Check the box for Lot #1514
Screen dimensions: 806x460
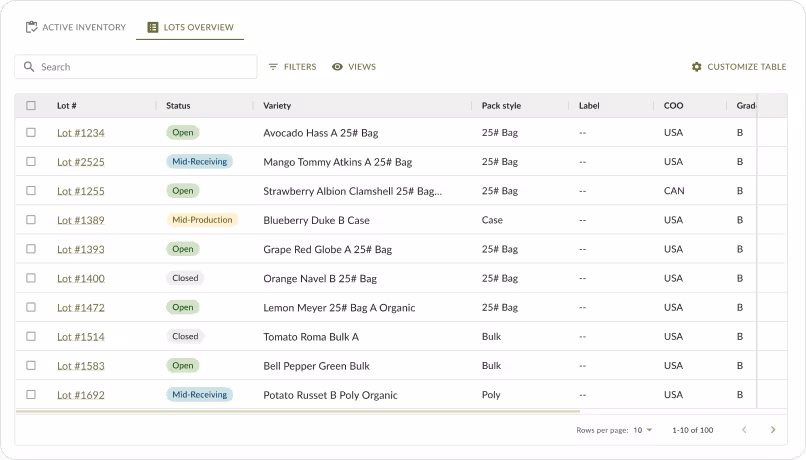pos(31,336)
